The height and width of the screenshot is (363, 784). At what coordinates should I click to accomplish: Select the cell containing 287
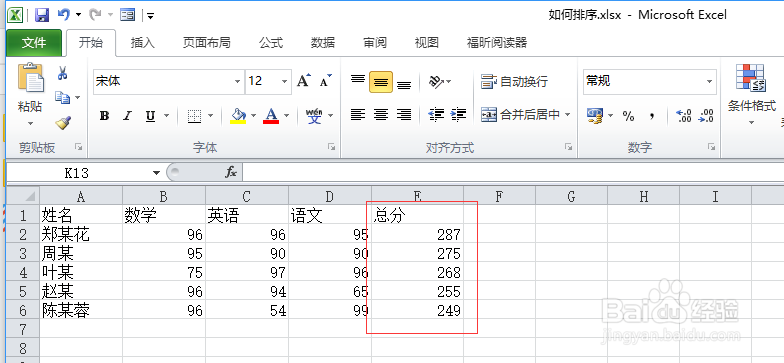(x=418, y=234)
